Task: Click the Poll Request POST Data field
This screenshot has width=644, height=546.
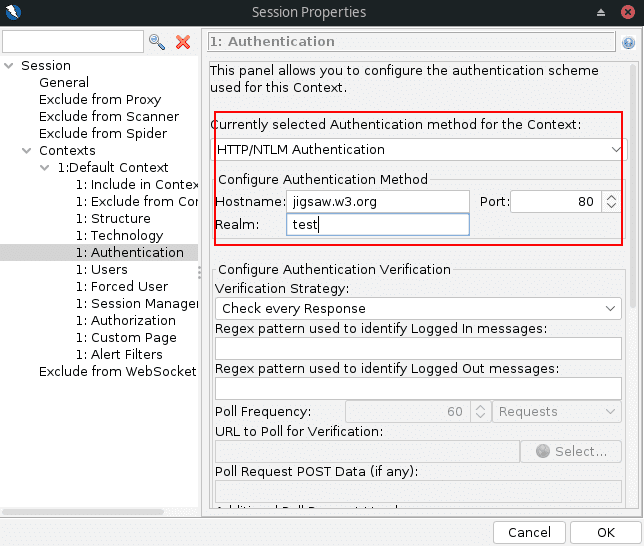Action: point(418,491)
